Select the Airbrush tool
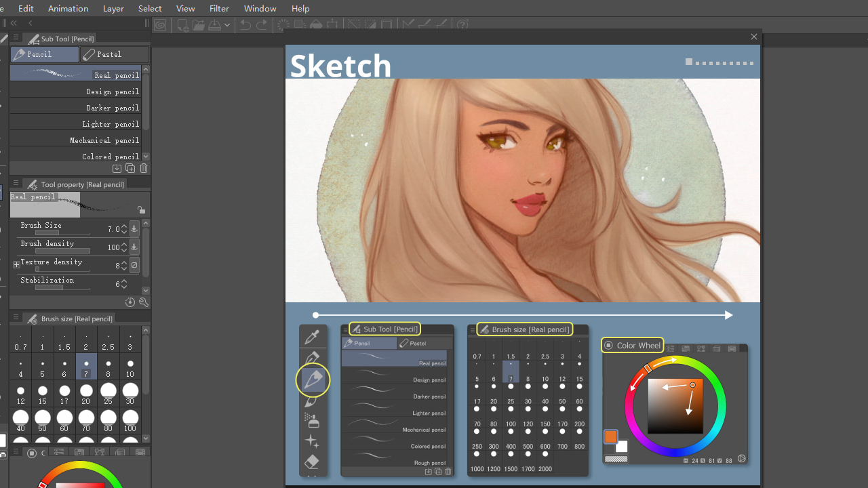The width and height of the screenshot is (868, 488). pos(313,420)
